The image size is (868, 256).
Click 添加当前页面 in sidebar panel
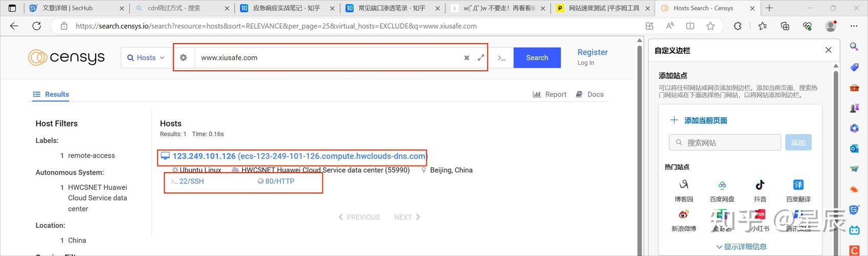pos(698,120)
